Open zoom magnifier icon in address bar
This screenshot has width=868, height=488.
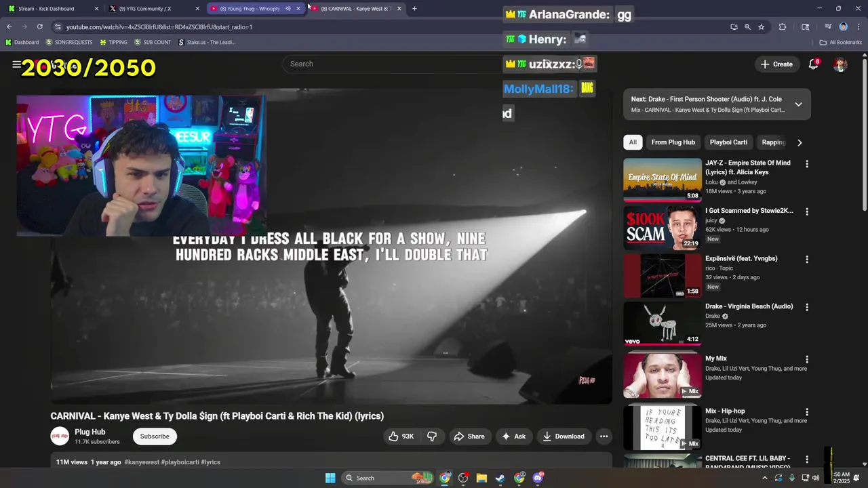(x=747, y=27)
